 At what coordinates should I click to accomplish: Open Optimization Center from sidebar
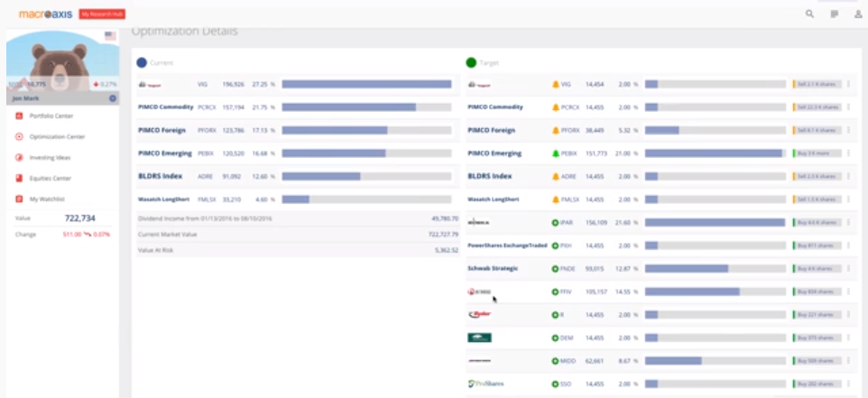click(57, 136)
